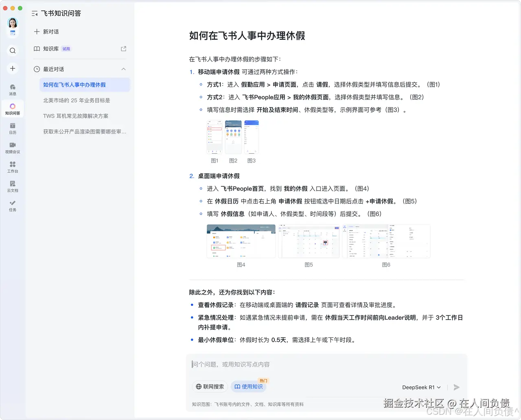Open the 图4 desktop screenshot thumbnail
The image size is (521, 420).
coord(241,241)
